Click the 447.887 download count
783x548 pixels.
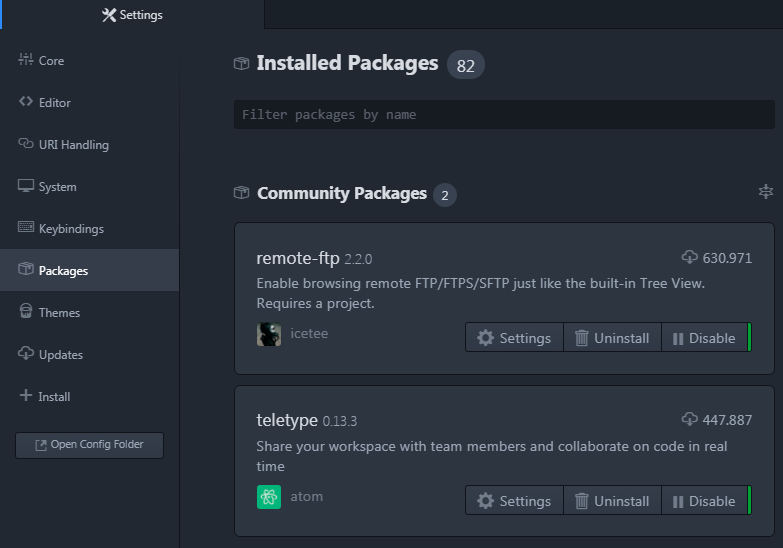coord(727,420)
